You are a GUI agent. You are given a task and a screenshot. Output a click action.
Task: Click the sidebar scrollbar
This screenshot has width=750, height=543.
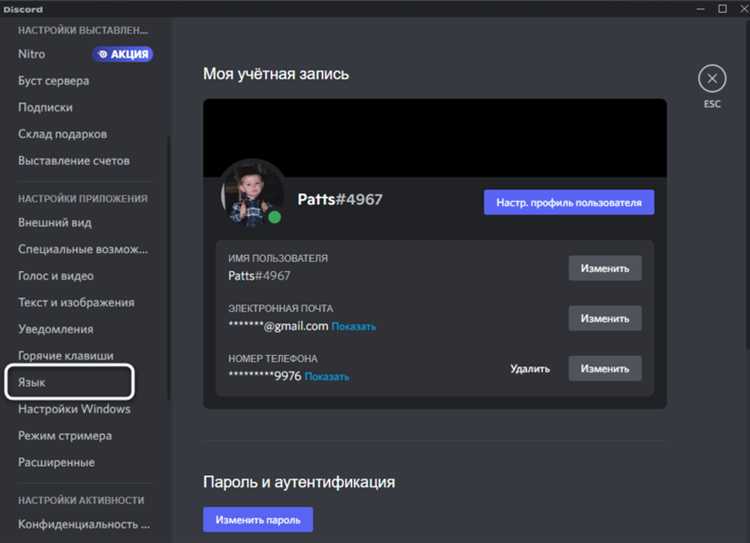(168, 268)
